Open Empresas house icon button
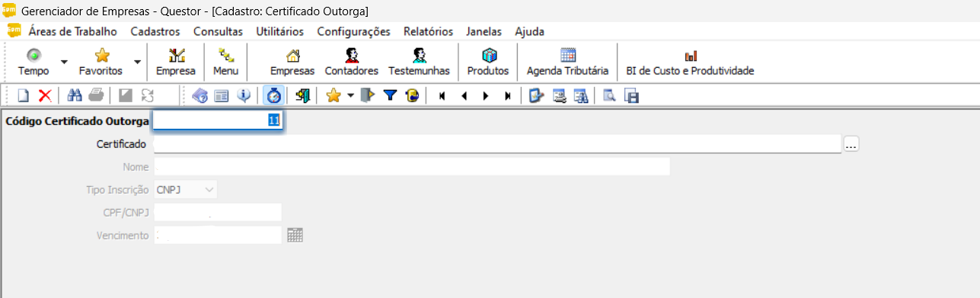 click(x=292, y=62)
